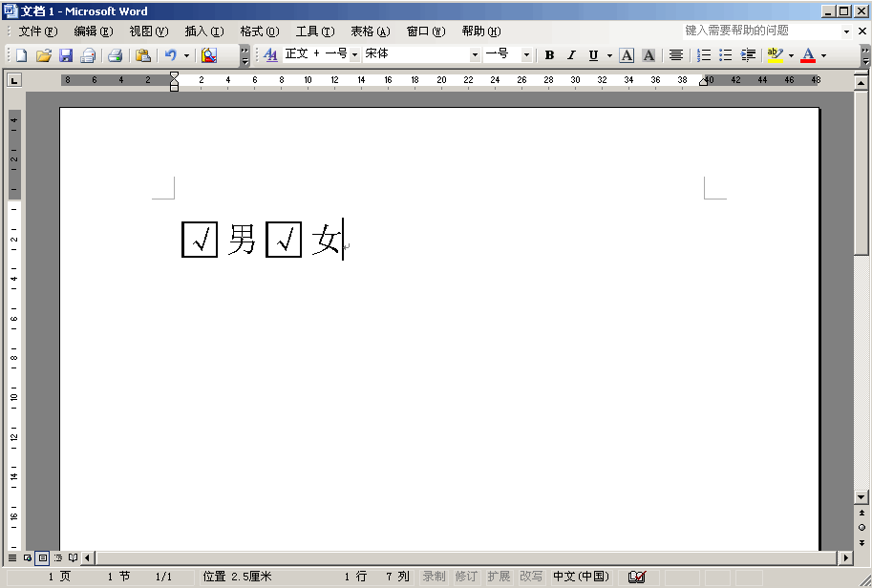The height and width of the screenshot is (588, 872).
Task: Click the checked box before 男
Action: (x=200, y=240)
